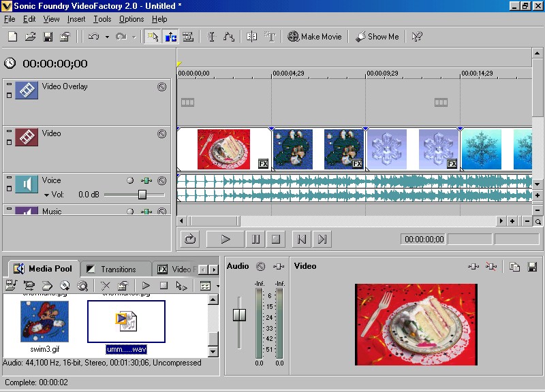
Task: Click the insert text toolbar icon
Action: tap(270, 37)
